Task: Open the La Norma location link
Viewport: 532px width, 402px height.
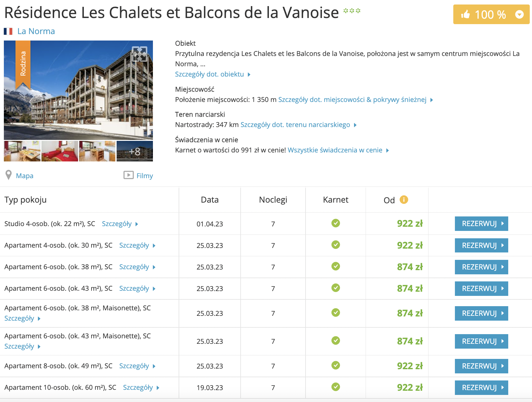Action: click(36, 31)
